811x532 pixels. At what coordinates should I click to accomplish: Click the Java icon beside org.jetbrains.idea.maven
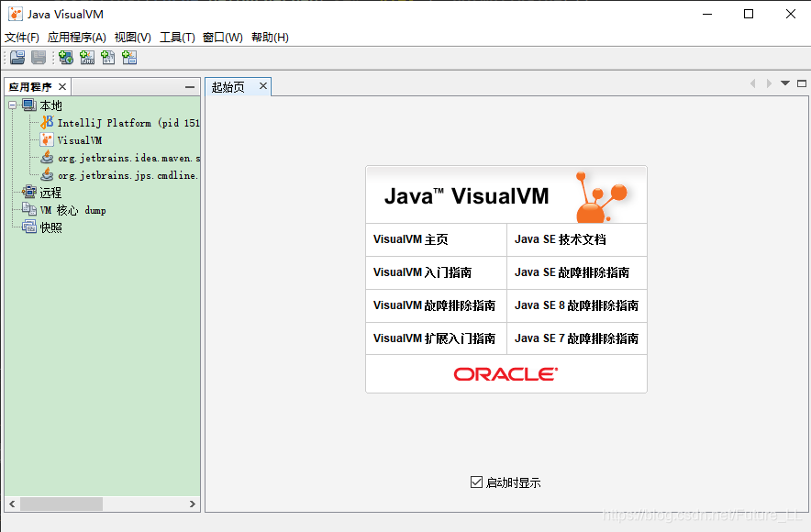click(47, 157)
